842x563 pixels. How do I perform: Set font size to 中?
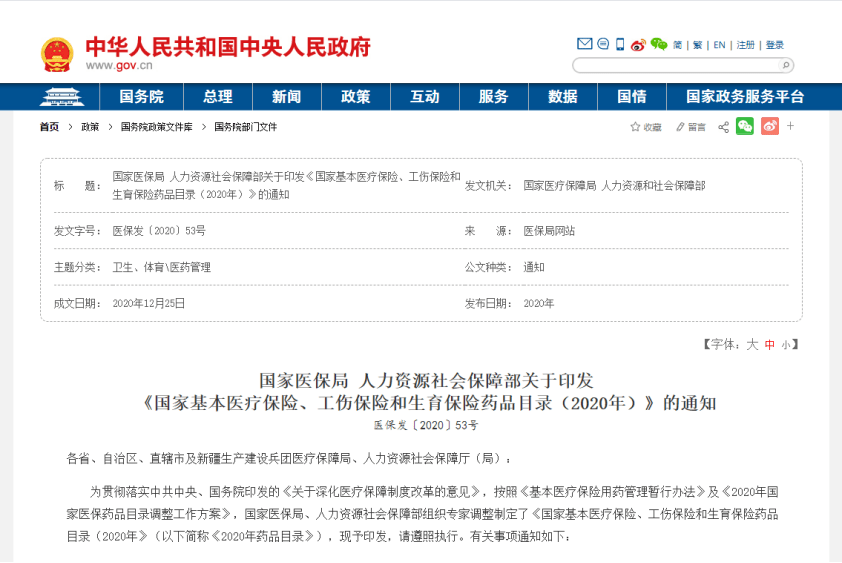pos(770,345)
